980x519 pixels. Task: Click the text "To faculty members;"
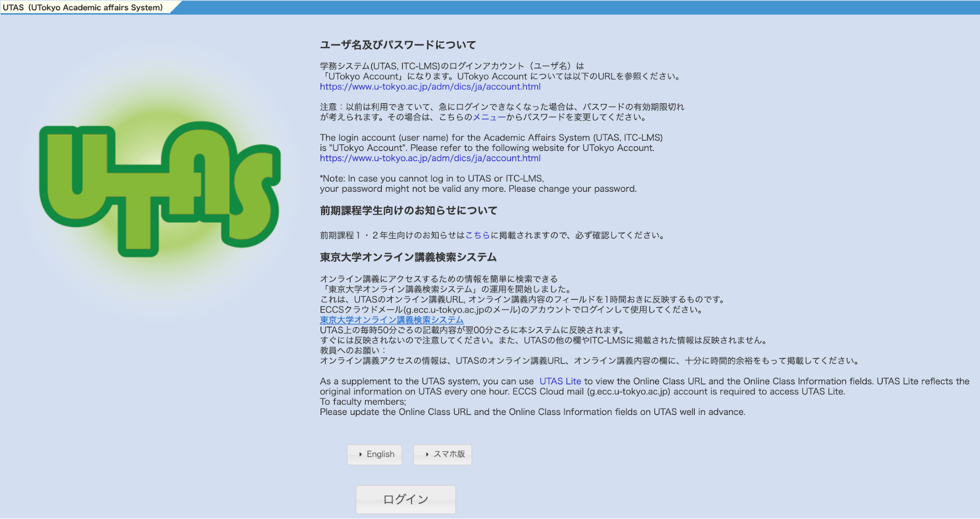(x=363, y=402)
